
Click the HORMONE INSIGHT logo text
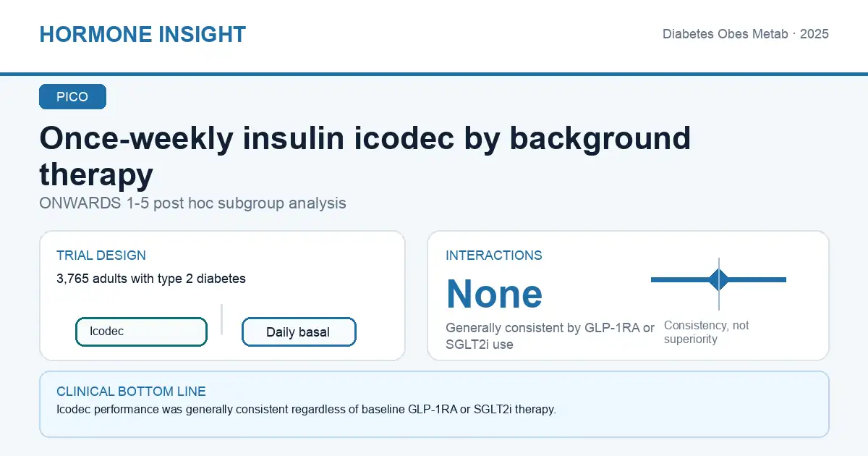tap(142, 34)
